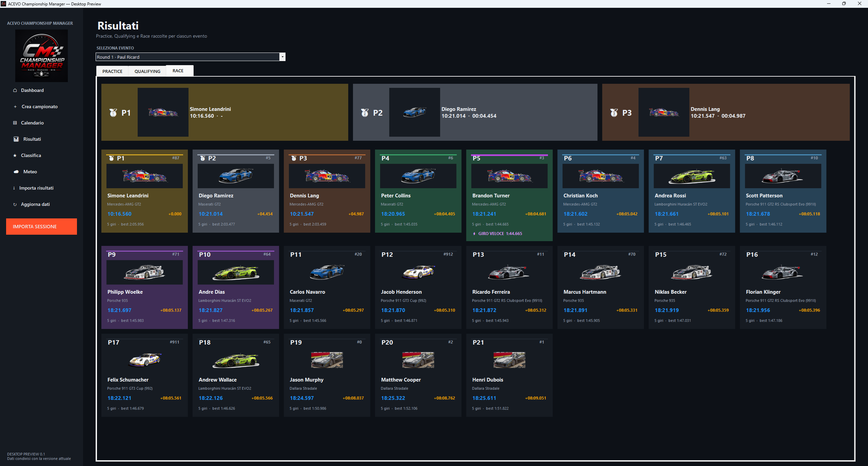The height and width of the screenshot is (466, 868).
Task: Click the Classifica star icon
Action: click(15, 155)
